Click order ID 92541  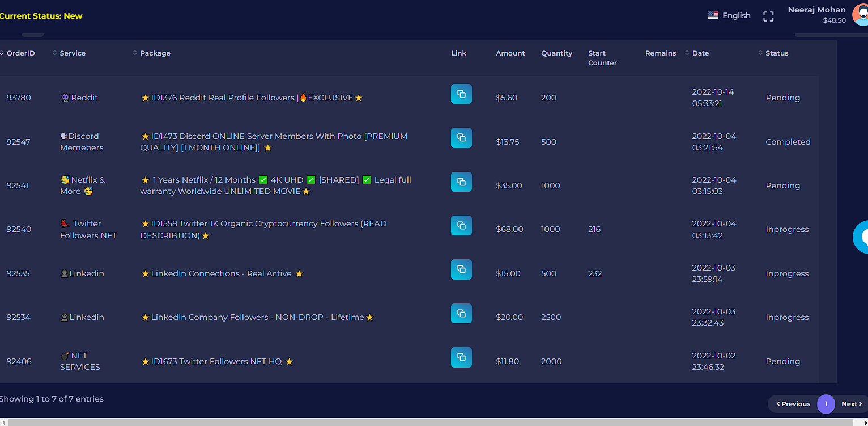[19, 185]
